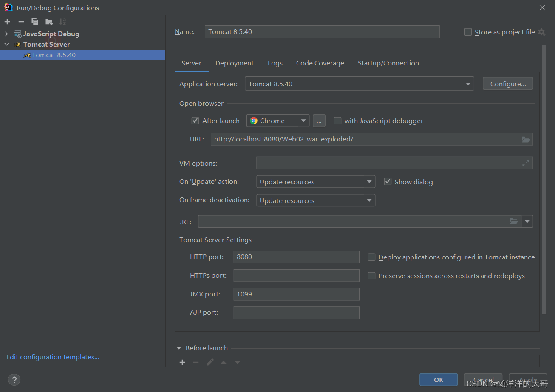Expand the VM options field editor
555x392 pixels.
tap(526, 163)
